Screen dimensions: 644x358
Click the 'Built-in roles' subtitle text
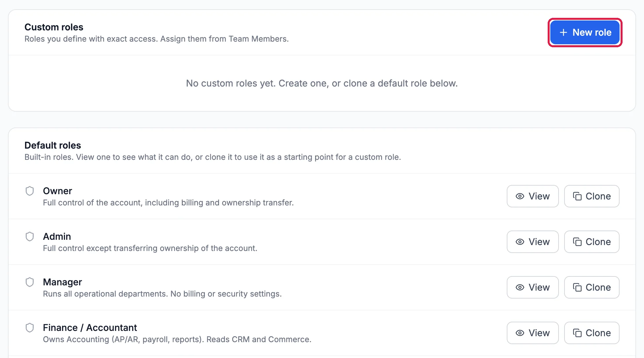pos(212,157)
